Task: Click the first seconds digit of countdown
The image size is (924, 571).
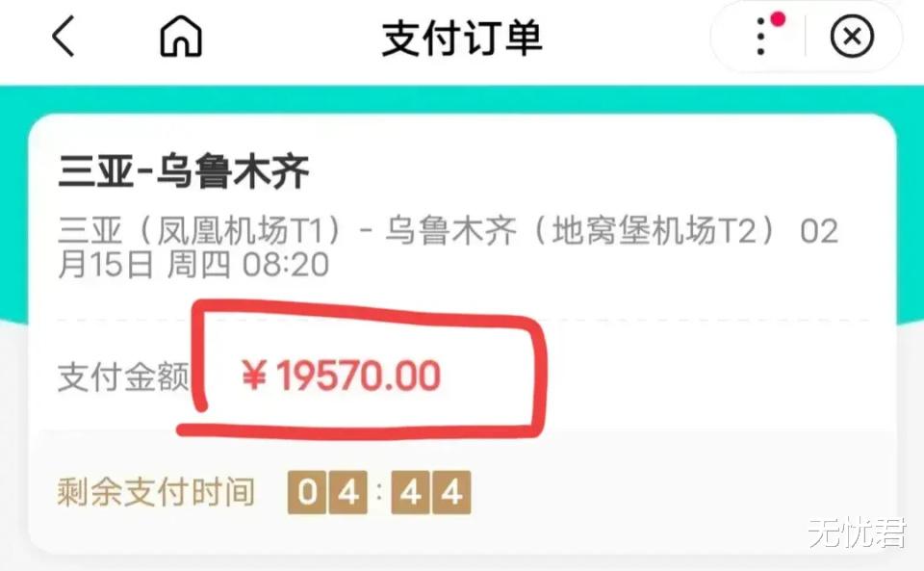Action: coord(410,492)
